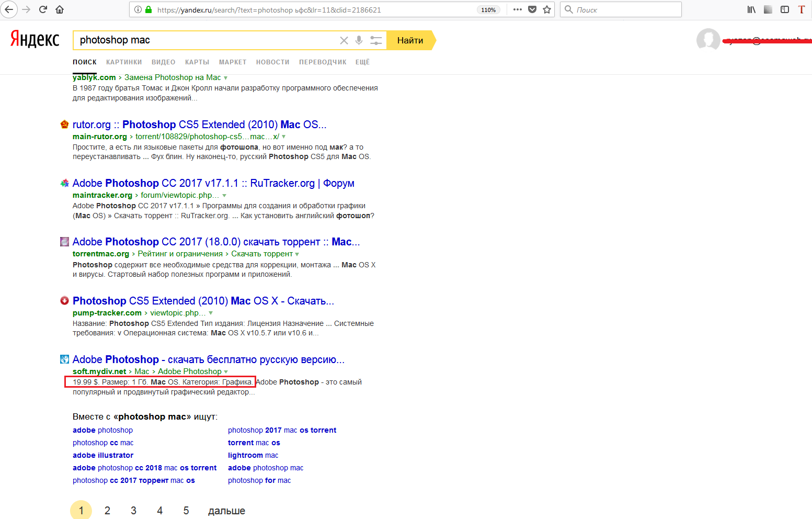Expand pump-tracker.com result options arrow
The height and width of the screenshot is (519, 812).
[211, 313]
